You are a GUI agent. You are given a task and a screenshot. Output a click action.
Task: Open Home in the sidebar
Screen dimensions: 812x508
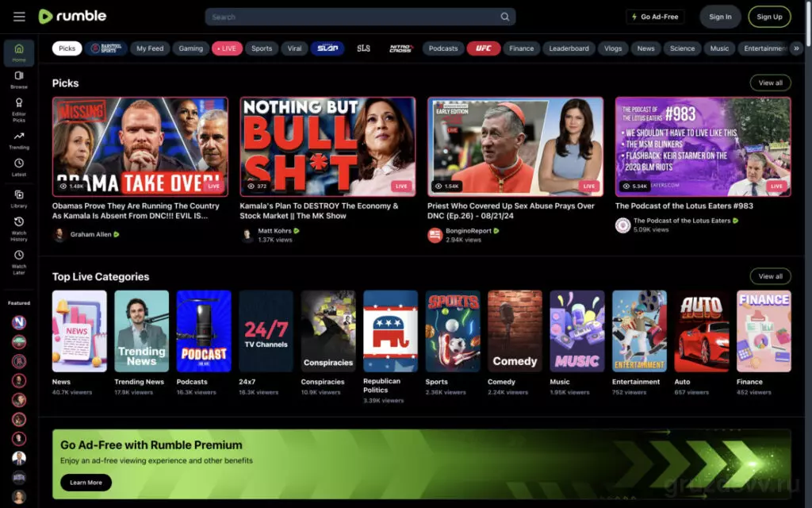[19, 53]
